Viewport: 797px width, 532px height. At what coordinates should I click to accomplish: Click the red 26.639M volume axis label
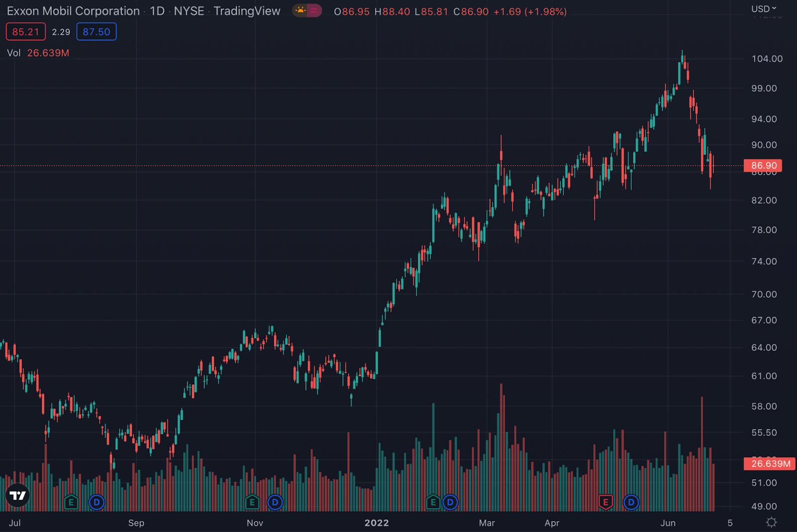tap(770, 464)
